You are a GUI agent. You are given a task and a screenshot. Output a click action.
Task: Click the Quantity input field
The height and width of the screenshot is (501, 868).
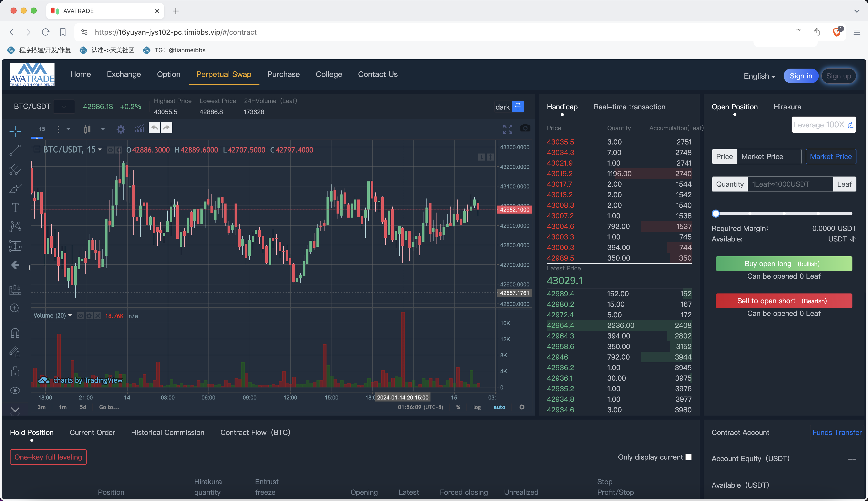pyautogui.click(x=790, y=184)
